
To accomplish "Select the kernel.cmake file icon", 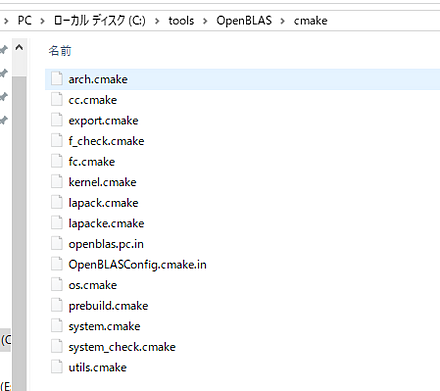I will coord(57,182).
